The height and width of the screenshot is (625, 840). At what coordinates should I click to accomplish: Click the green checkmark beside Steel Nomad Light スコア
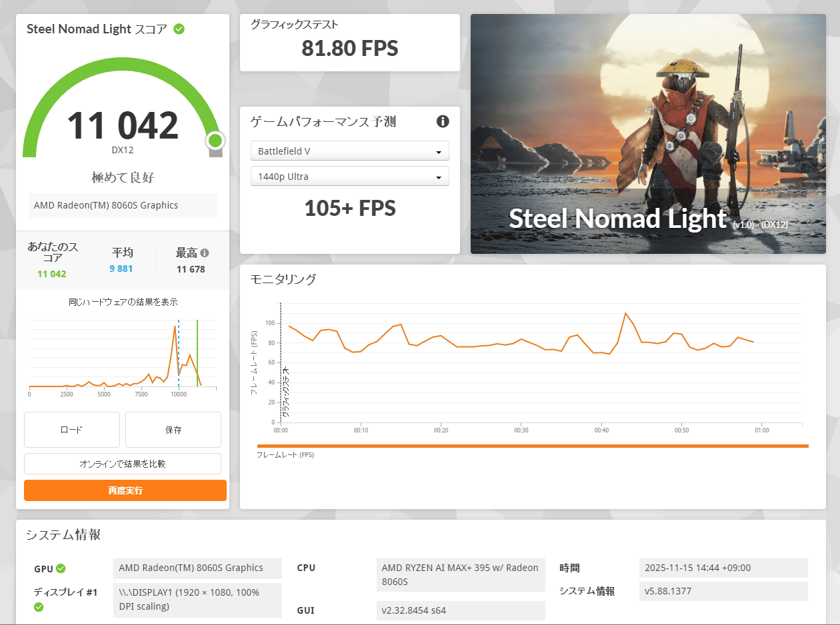[179, 29]
